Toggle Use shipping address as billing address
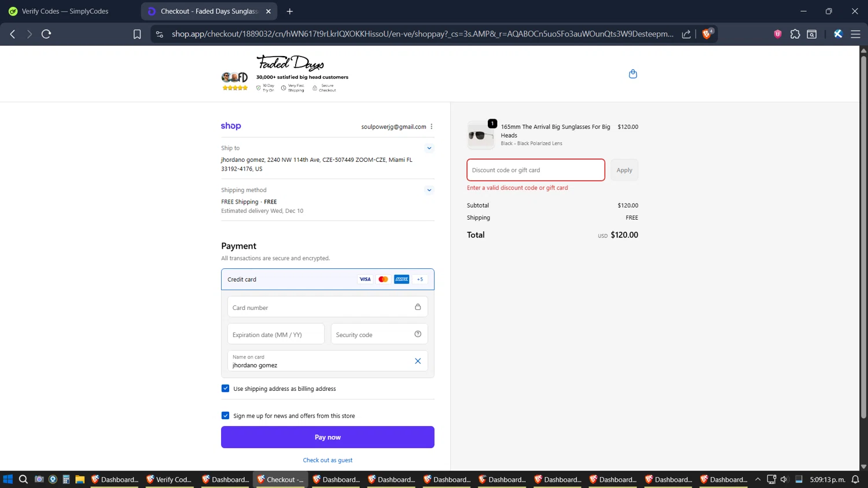 225,389
